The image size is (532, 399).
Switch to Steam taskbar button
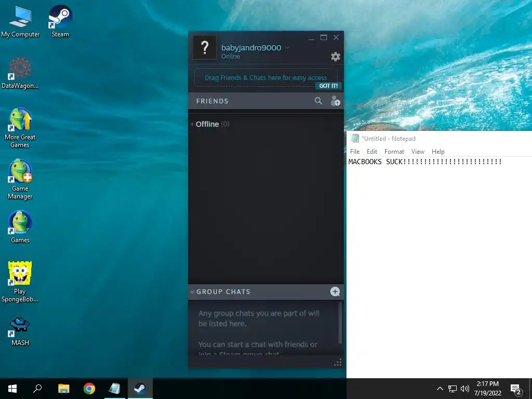coord(140,389)
